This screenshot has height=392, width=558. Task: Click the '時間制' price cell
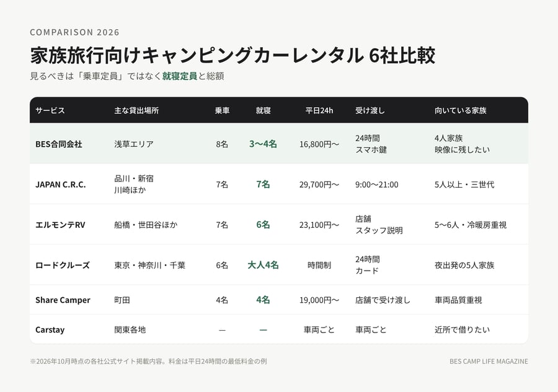pos(319,265)
